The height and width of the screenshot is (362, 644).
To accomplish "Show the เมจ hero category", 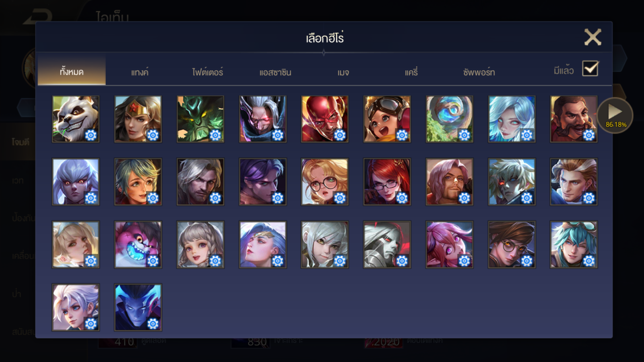I will [343, 72].
